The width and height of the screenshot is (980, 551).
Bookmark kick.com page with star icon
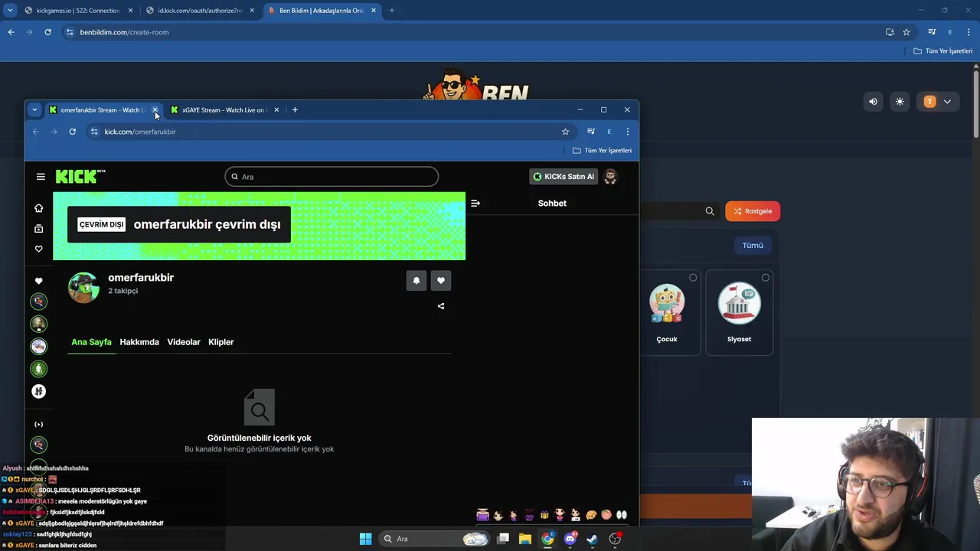coord(566,132)
